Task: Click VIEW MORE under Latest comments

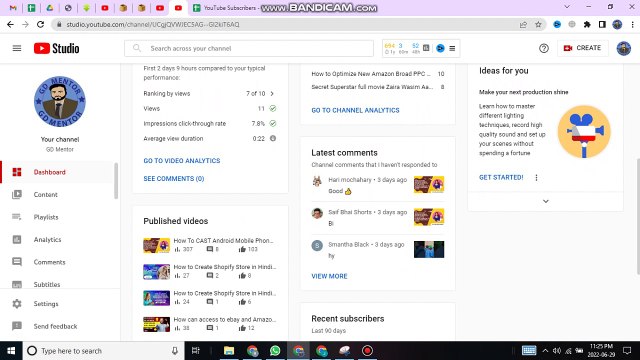Action: [x=329, y=276]
